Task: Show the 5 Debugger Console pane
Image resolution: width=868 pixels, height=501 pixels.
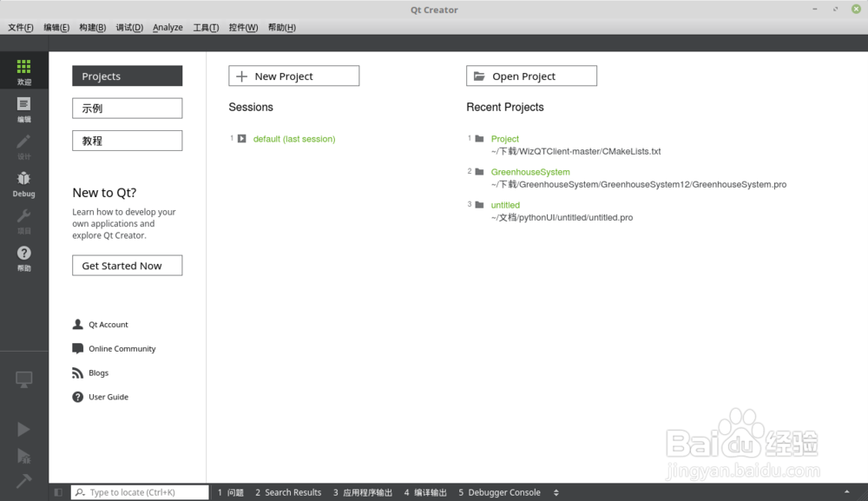Action: [x=499, y=492]
